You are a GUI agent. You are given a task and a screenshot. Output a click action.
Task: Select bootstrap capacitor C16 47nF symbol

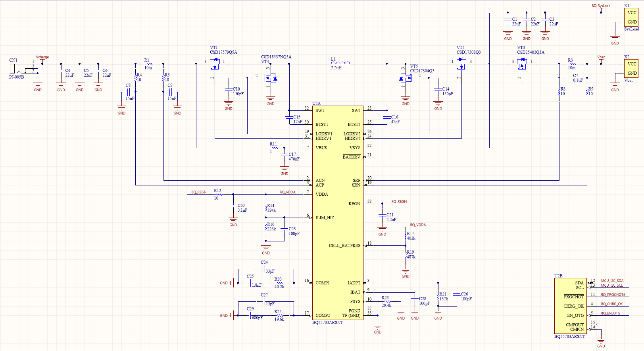coord(387,118)
